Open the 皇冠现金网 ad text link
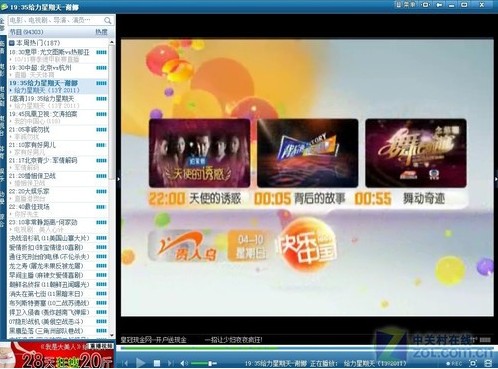 click(153, 340)
